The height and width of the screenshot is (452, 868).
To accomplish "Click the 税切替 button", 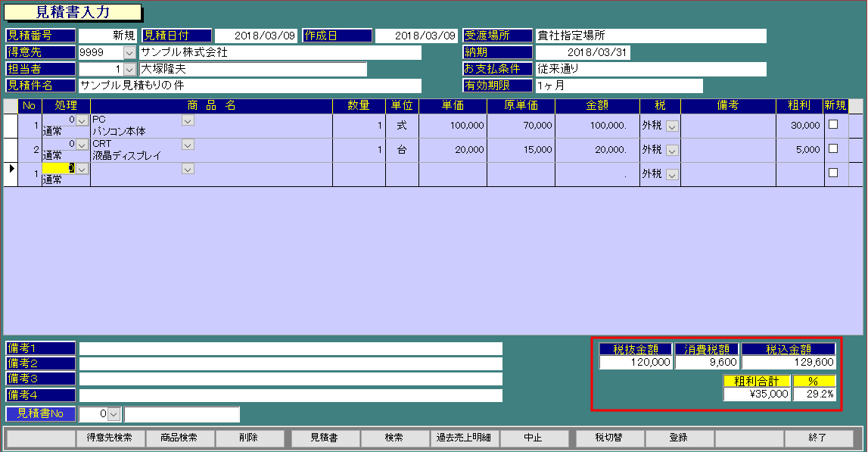I will [609, 438].
